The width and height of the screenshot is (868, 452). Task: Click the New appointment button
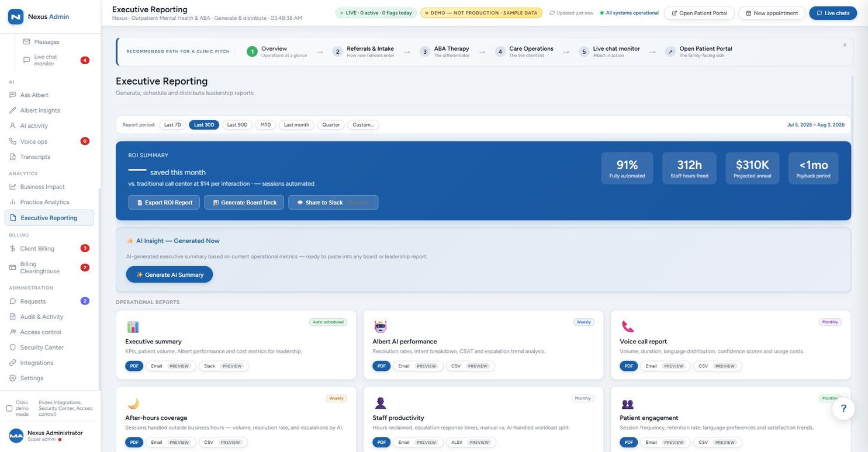coord(772,13)
